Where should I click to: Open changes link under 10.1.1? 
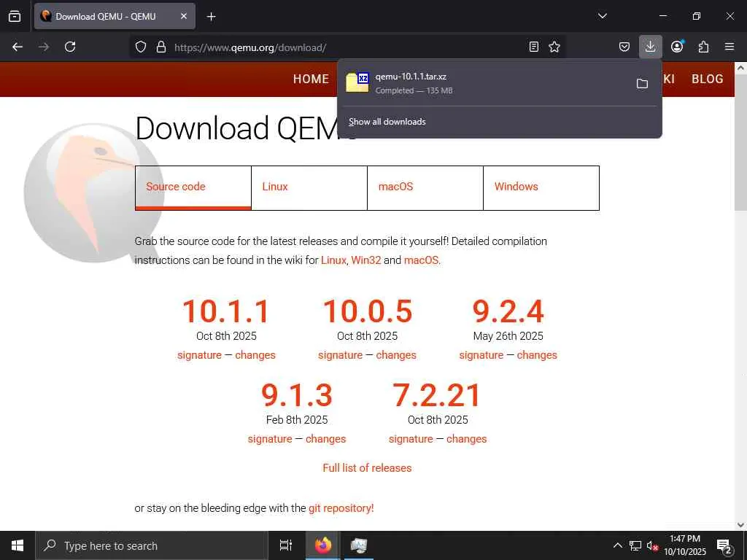255,355
